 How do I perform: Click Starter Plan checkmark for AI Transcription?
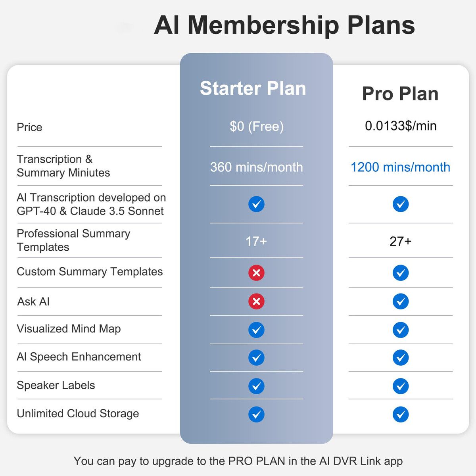256,204
